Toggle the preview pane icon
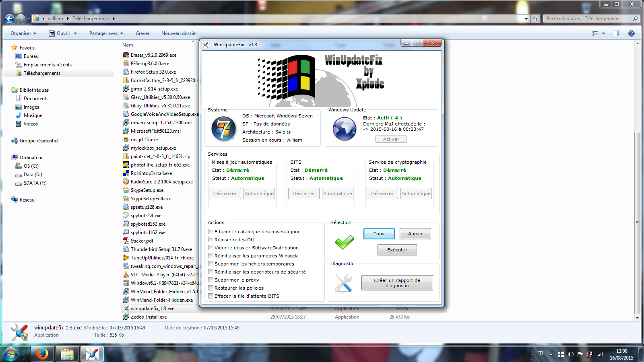 (x=617, y=33)
